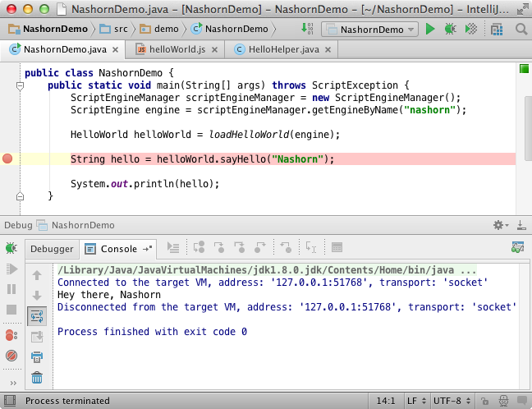Clear console with trash icon
This screenshot has height=409, width=532.
point(37,378)
